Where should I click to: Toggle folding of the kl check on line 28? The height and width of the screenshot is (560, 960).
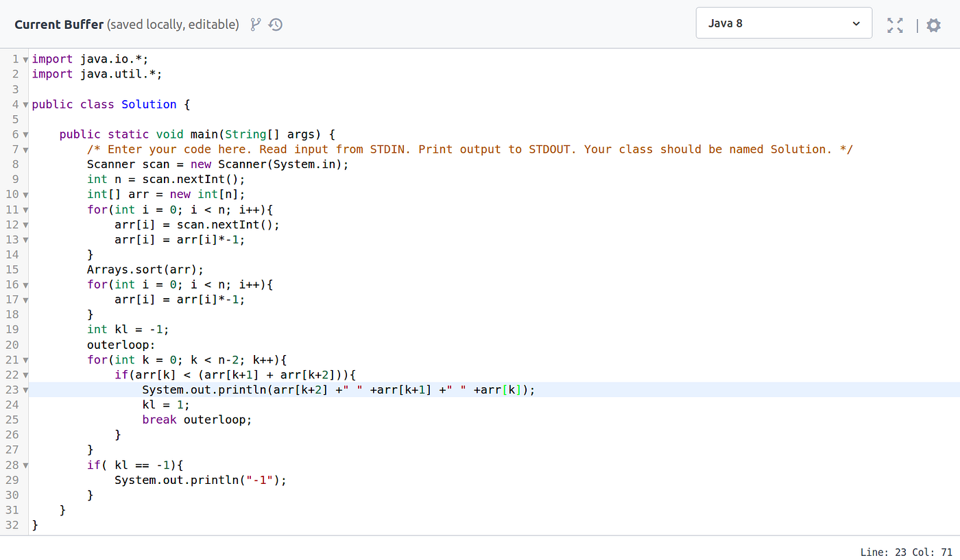tap(25, 465)
